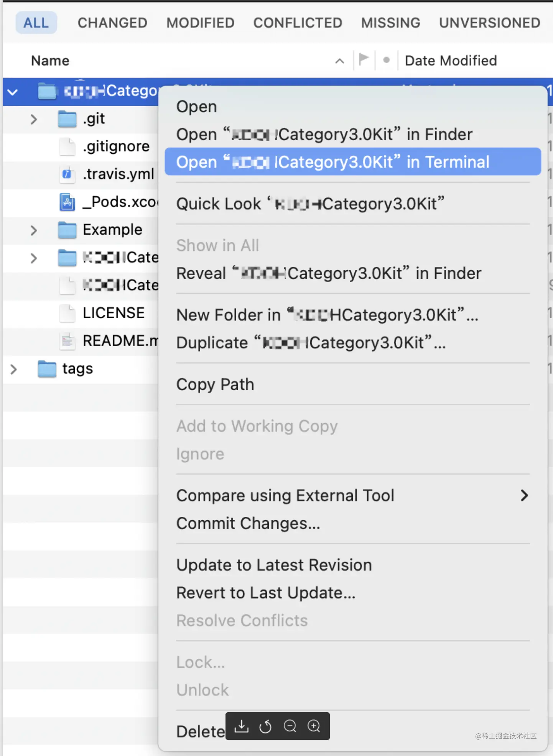Image resolution: width=553 pixels, height=756 pixels.
Task: Select Update to Latest Revision
Action: tap(274, 565)
